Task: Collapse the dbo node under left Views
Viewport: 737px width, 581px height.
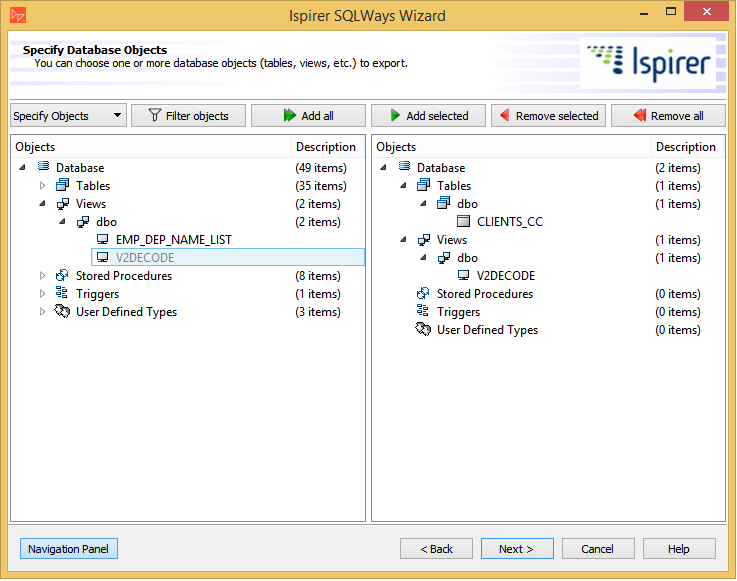Action: (63, 221)
